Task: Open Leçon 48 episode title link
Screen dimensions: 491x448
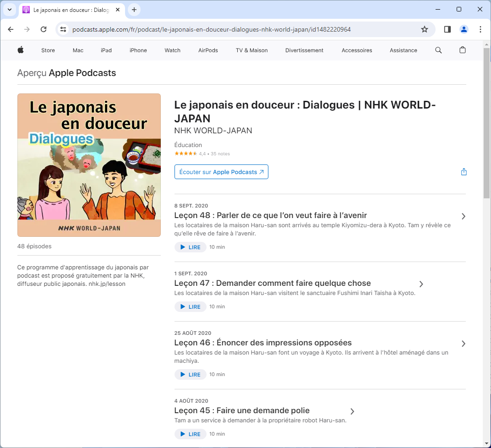Action: click(x=271, y=215)
